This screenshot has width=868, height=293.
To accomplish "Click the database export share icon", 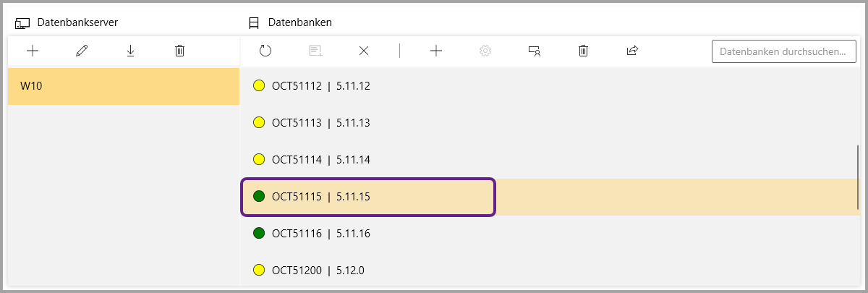I will 632,51.
